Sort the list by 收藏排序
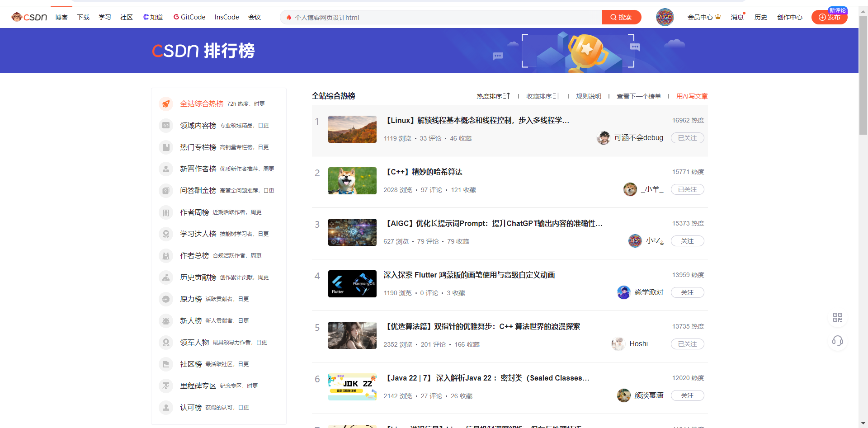The width and height of the screenshot is (868, 428). (542, 96)
